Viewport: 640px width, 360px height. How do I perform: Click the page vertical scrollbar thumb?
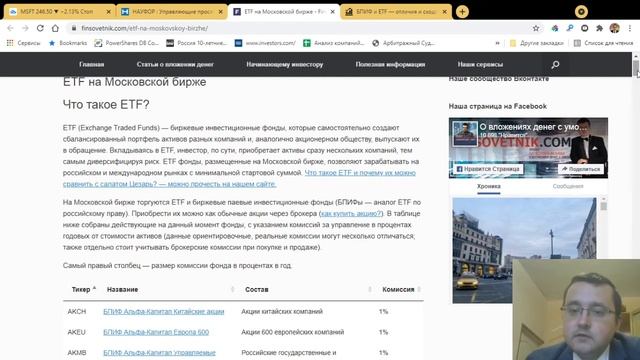[x=636, y=68]
